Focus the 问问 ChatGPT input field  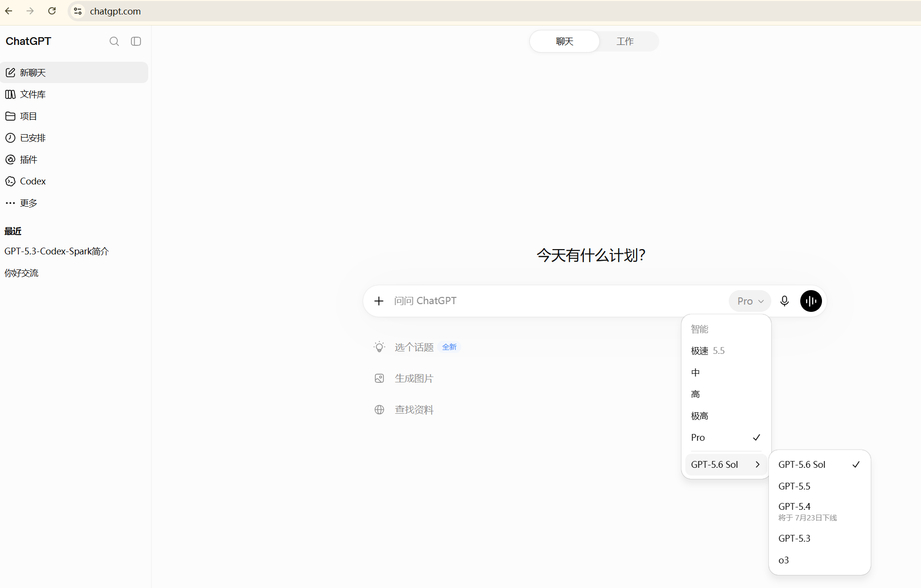point(558,301)
